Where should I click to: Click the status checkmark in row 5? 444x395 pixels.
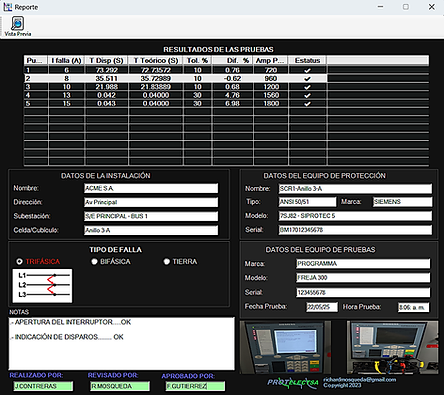tap(307, 104)
